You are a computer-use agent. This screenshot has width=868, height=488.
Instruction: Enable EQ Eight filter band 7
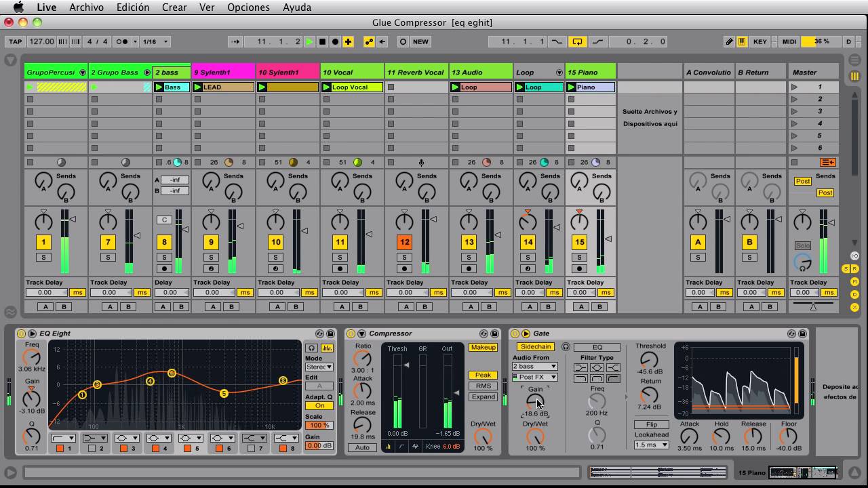pos(252,449)
